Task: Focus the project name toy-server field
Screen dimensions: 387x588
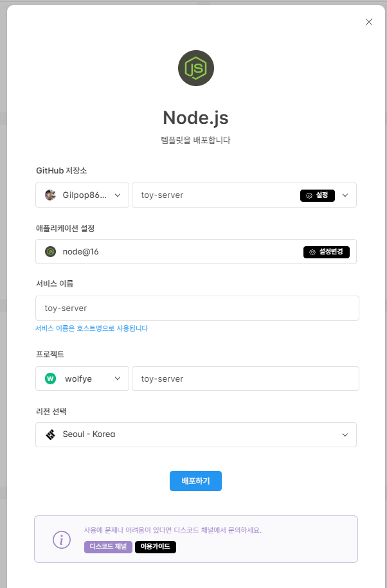Action: pos(246,379)
